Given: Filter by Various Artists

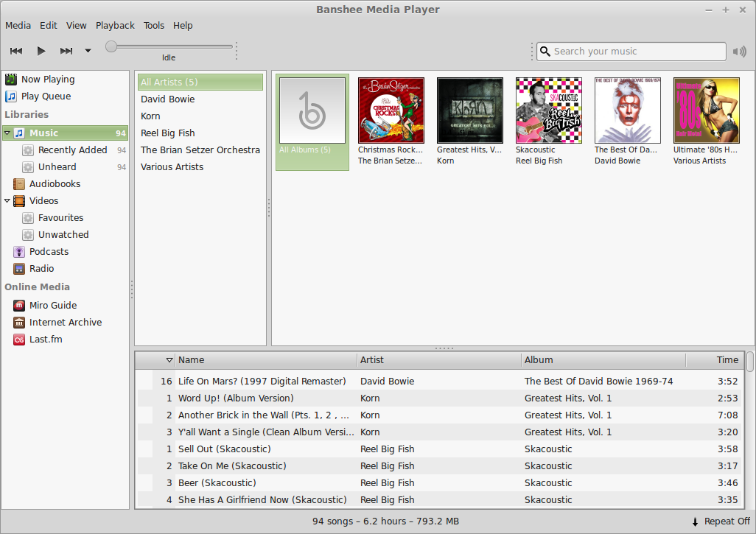Looking at the screenshot, I should click(x=200, y=166).
